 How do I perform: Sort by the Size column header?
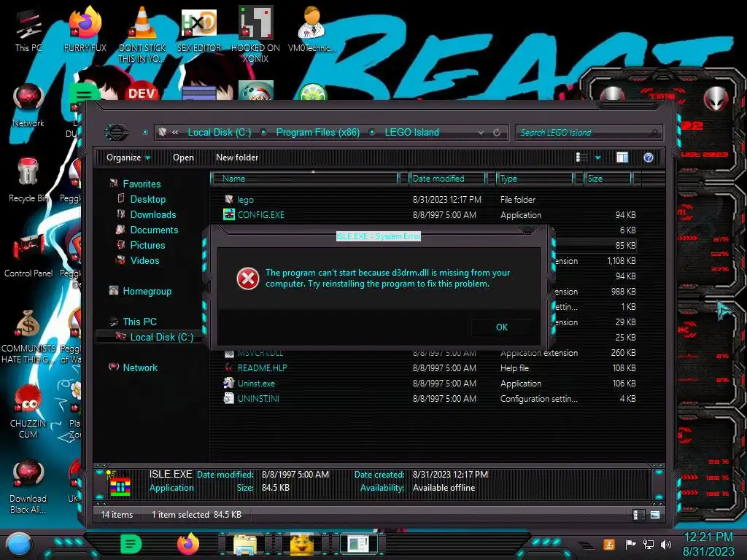(609, 179)
